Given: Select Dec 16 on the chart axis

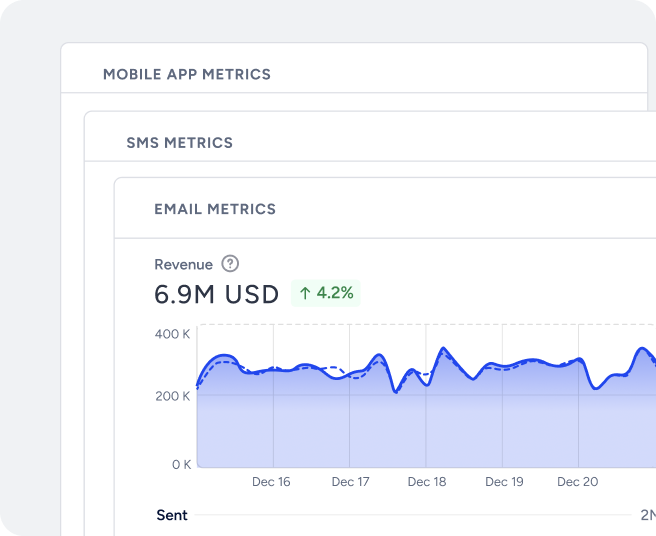Looking at the screenshot, I should 271,482.
